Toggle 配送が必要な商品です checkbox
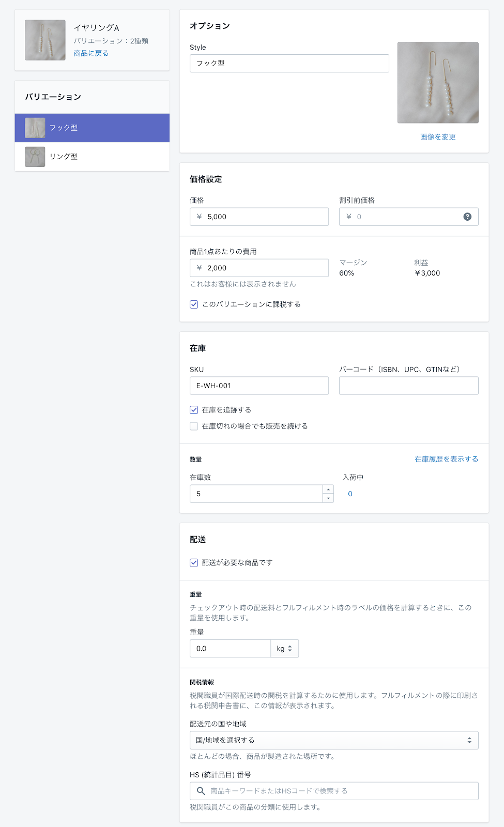Image resolution: width=504 pixels, height=827 pixels. click(194, 563)
